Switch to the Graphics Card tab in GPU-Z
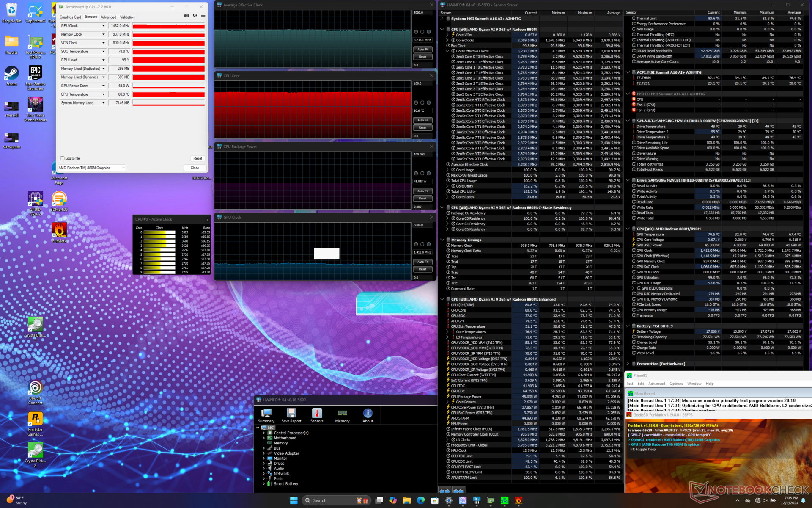This screenshot has height=508, width=812. (70, 17)
